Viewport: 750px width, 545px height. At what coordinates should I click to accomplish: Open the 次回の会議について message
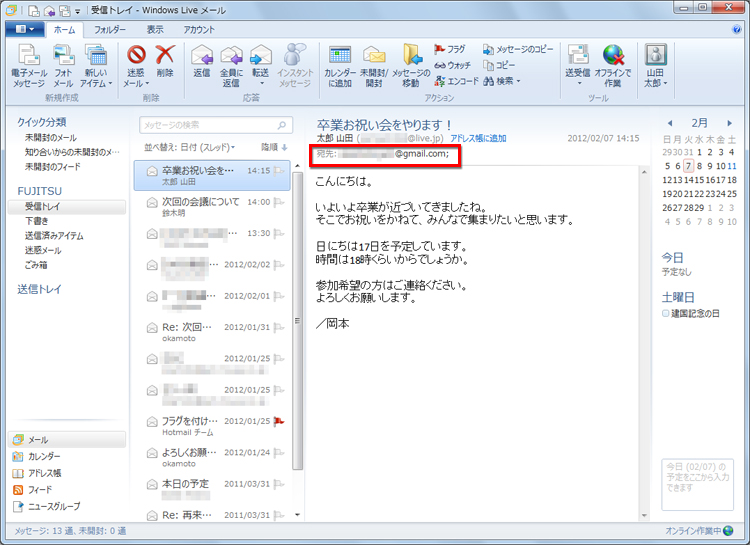click(212, 207)
